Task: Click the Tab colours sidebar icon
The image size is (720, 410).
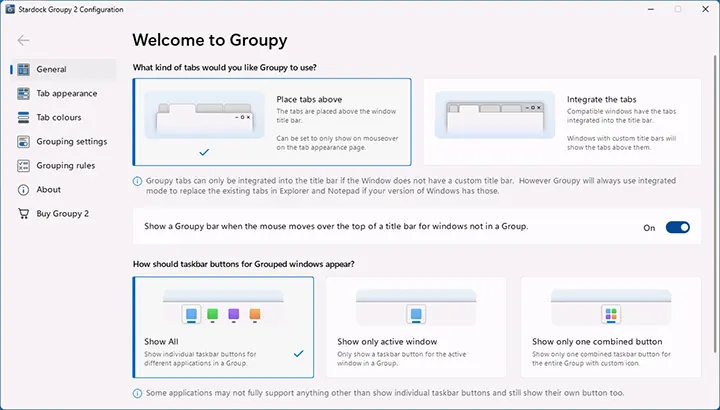Action: point(23,118)
